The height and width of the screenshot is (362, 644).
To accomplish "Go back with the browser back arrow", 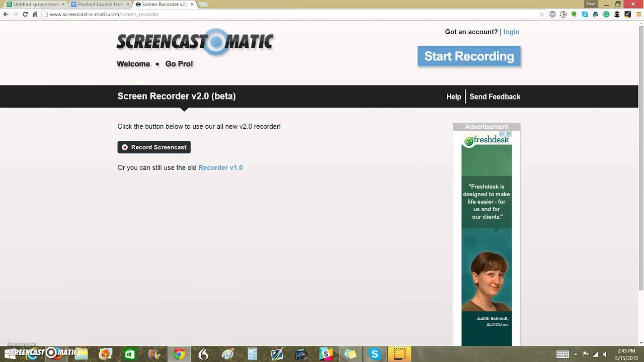I will pyautogui.click(x=6, y=14).
